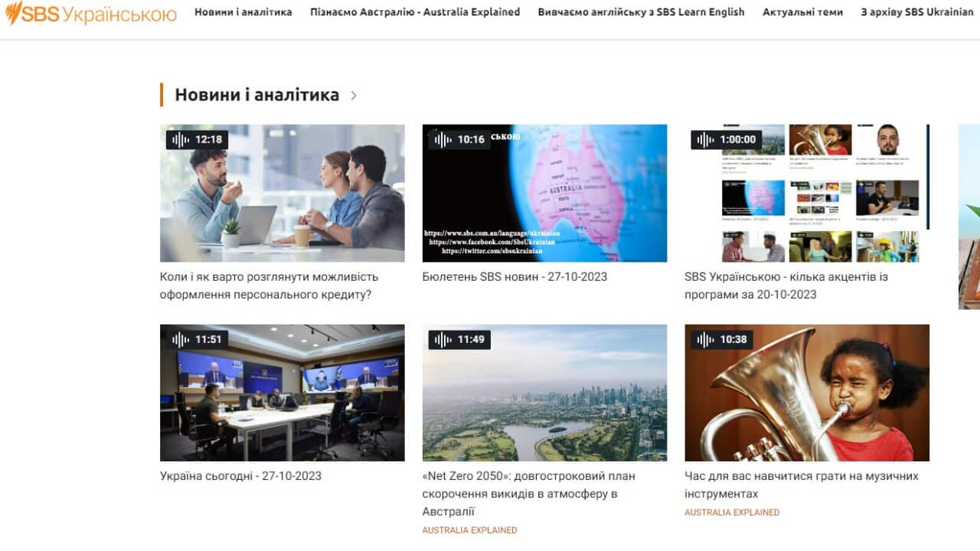Viewport: 980px width, 551px height.
Task: Open Бюлетень SBS новин - 27-10-2023 link
Action: [x=514, y=276]
